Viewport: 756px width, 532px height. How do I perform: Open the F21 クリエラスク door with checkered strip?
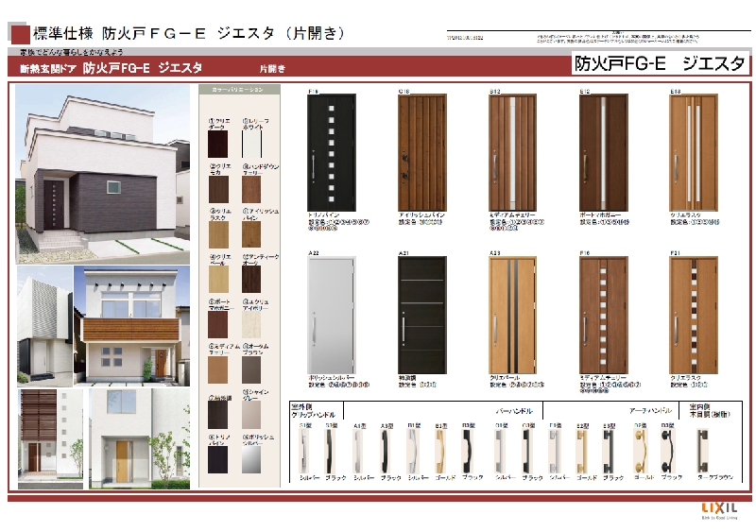click(x=694, y=315)
